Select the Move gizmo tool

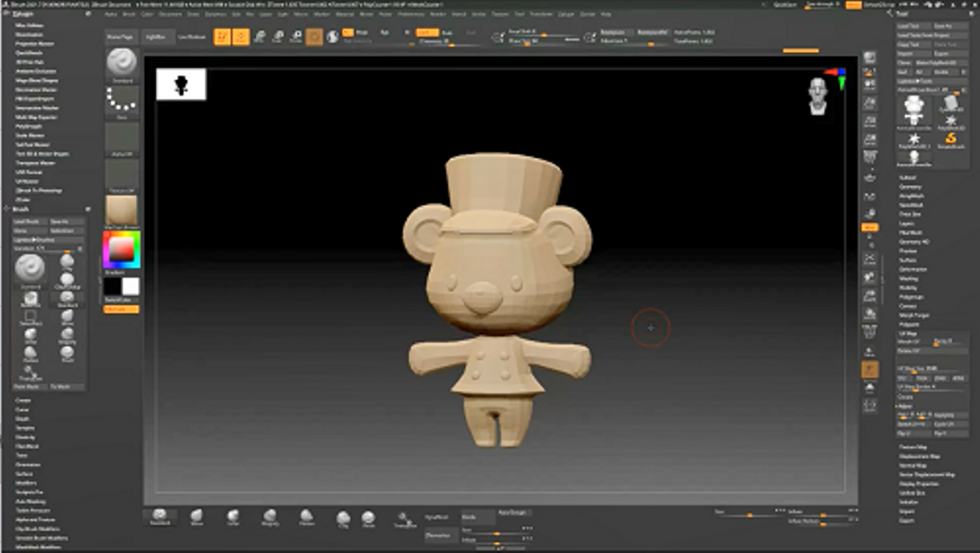click(x=259, y=37)
